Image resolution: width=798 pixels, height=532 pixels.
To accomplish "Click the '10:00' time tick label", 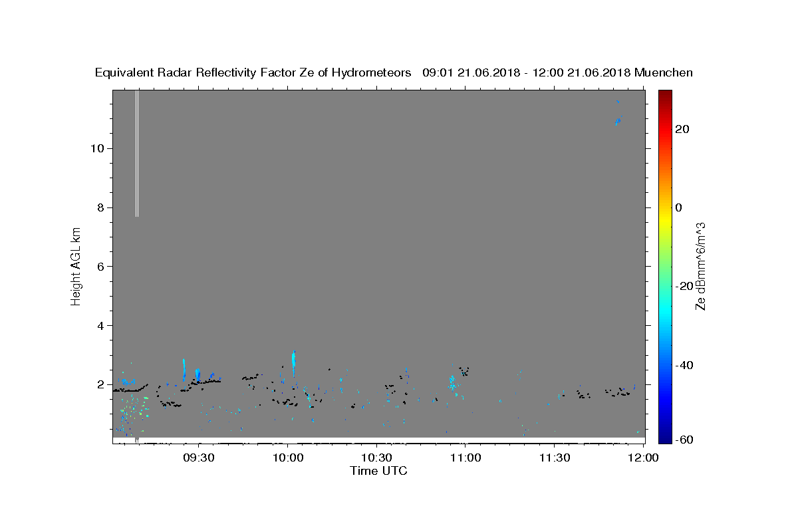I will pyautogui.click(x=288, y=458).
